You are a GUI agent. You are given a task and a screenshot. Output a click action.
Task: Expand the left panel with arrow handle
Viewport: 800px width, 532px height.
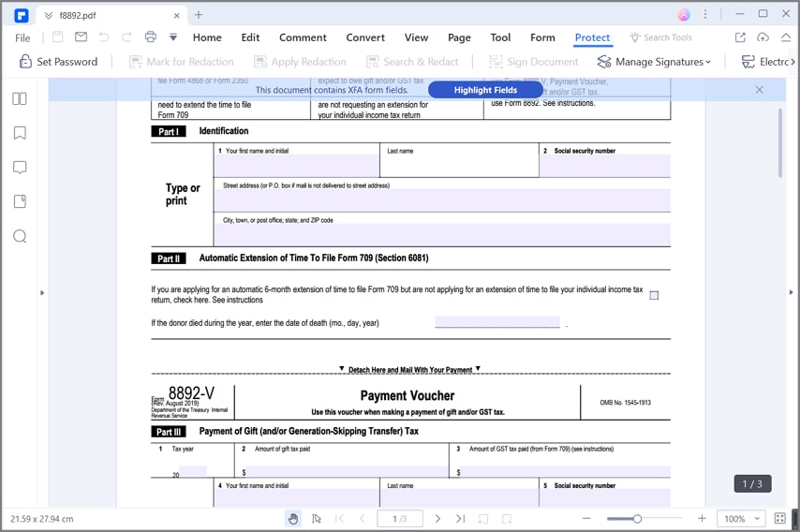[42, 293]
